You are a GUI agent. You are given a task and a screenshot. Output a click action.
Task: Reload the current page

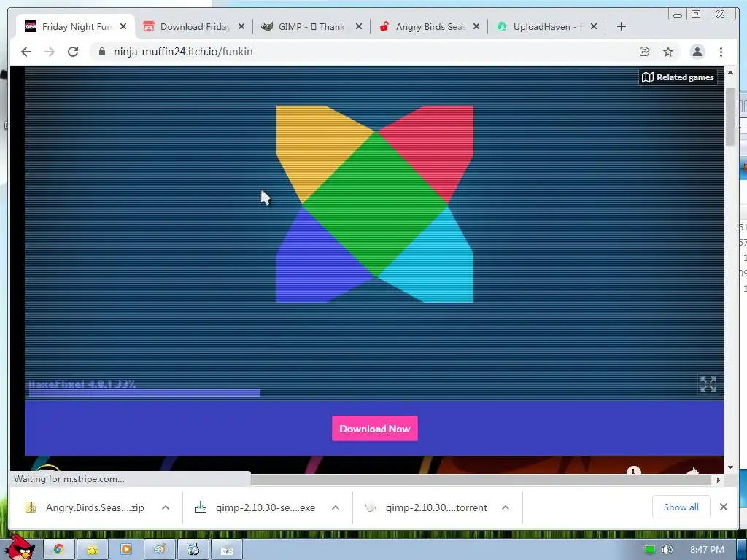(x=73, y=52)
